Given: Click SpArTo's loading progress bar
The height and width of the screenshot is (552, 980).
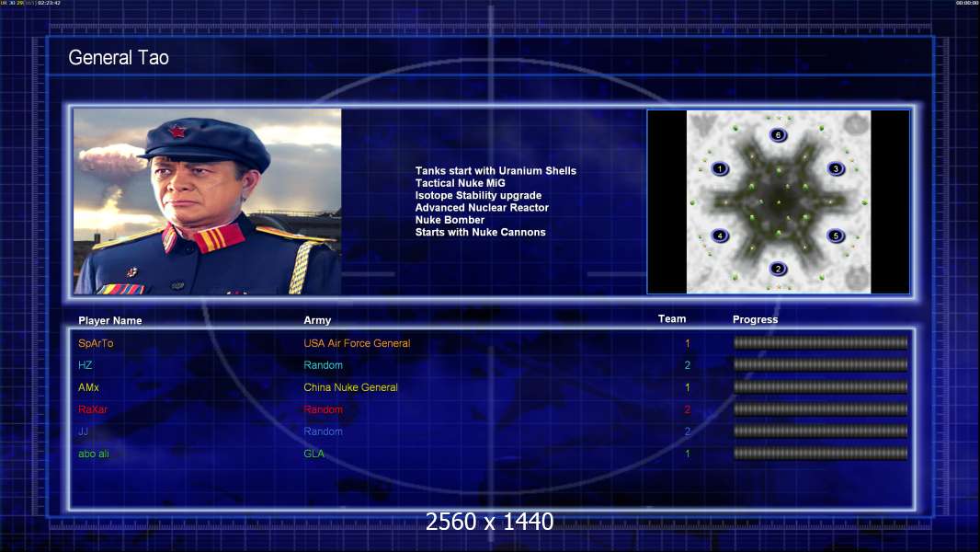Looking at the screenshot, I should pos(821,342).
